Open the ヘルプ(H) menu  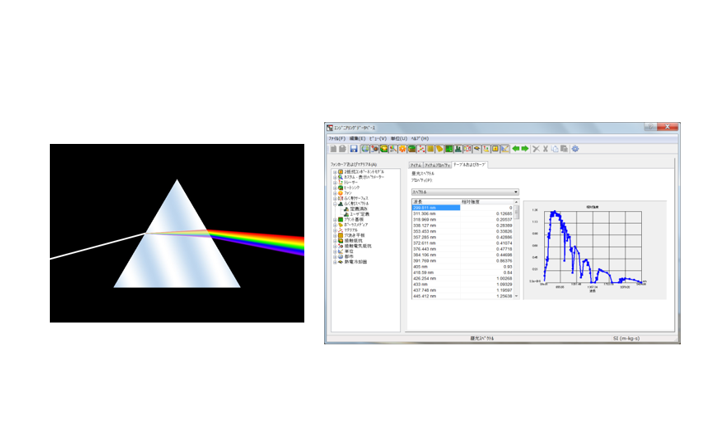[x=419, y=138]
